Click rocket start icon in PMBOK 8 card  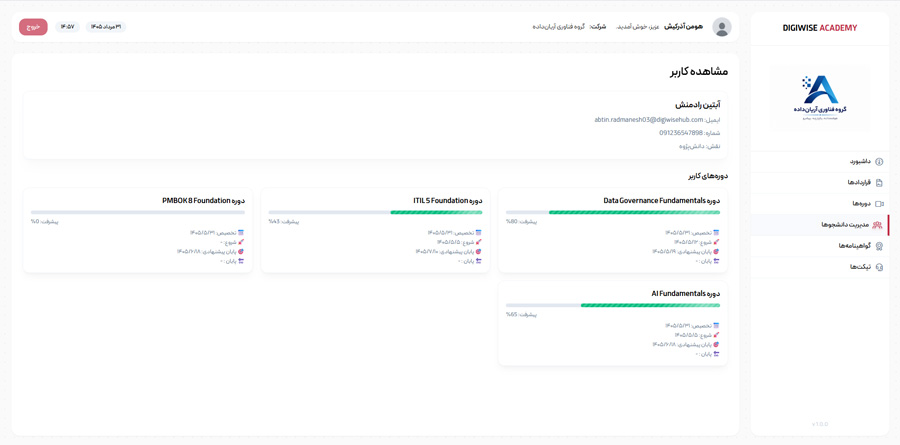[240, 242]
